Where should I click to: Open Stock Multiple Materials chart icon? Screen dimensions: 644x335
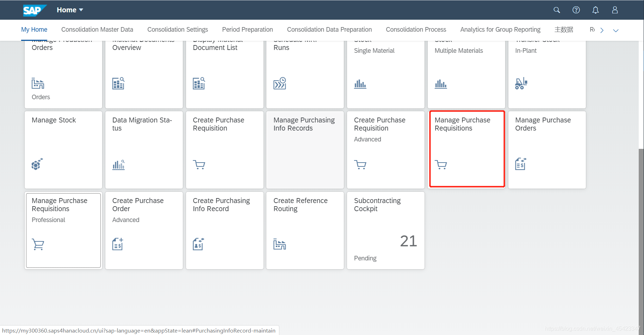click(x=441, y=84)
